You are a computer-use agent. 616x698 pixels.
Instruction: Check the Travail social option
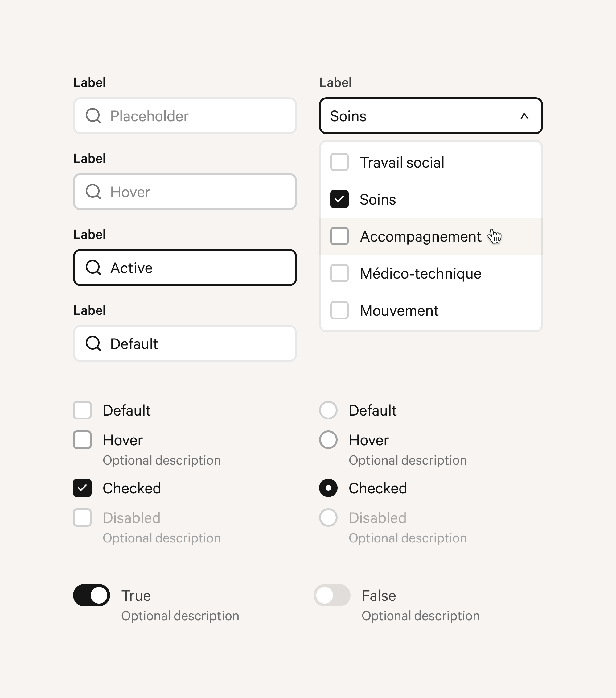[x=339, y=162]
